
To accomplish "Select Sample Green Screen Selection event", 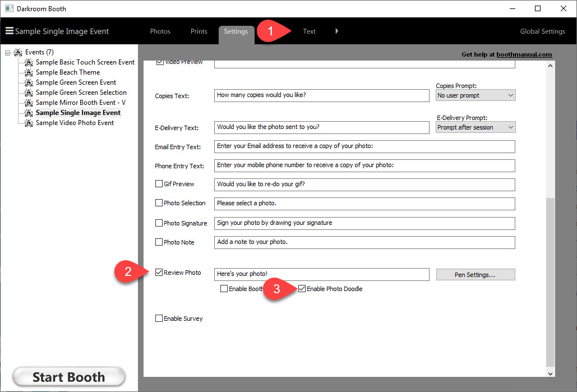I will 81,93.
